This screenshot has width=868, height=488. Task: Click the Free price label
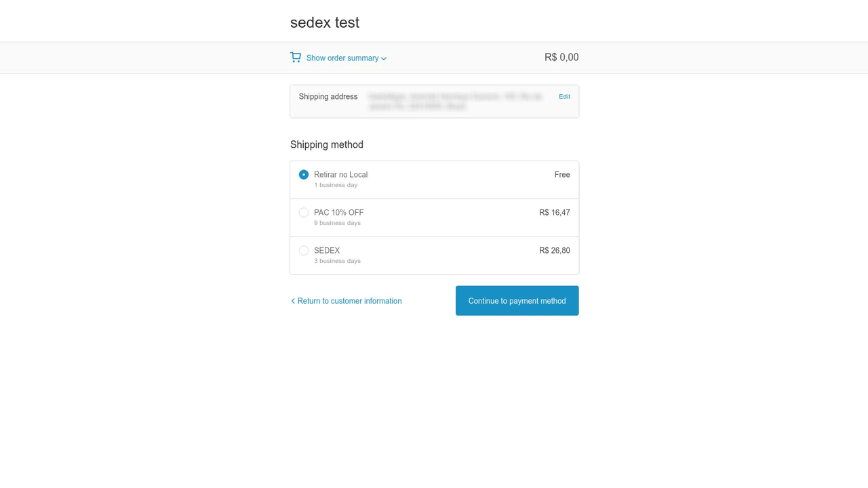562,175
